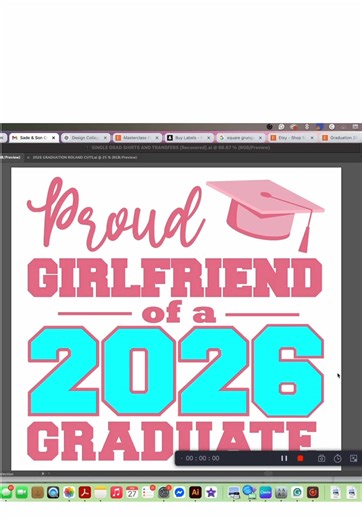The height and width of the screenshot is (520, 362).
Task: Open Adobe Acrobat from the dock
Action: click(85, 492)
